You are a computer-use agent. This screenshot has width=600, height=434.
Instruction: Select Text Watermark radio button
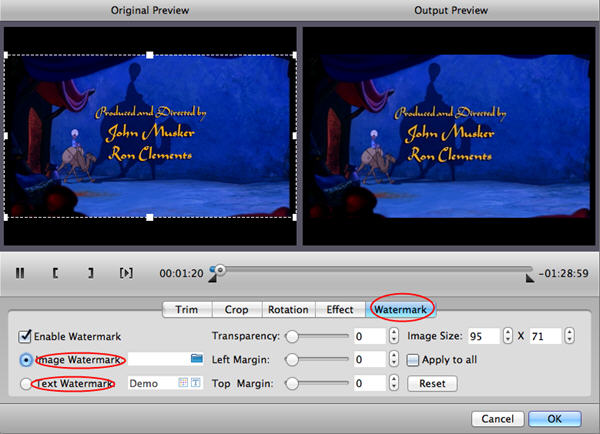point(26,383)
